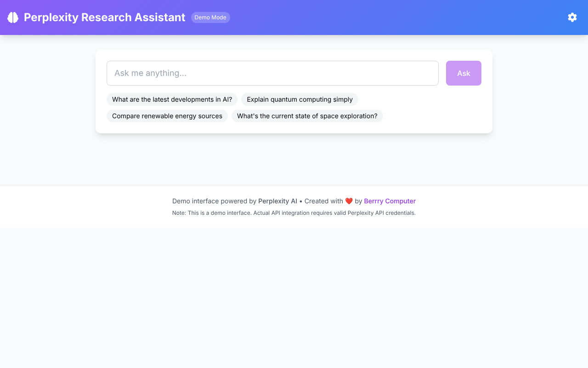Screen dimensions: 588x368
Task: Click the 'Perplexity Research Assistant' title
Action: [x=104, y=17]
